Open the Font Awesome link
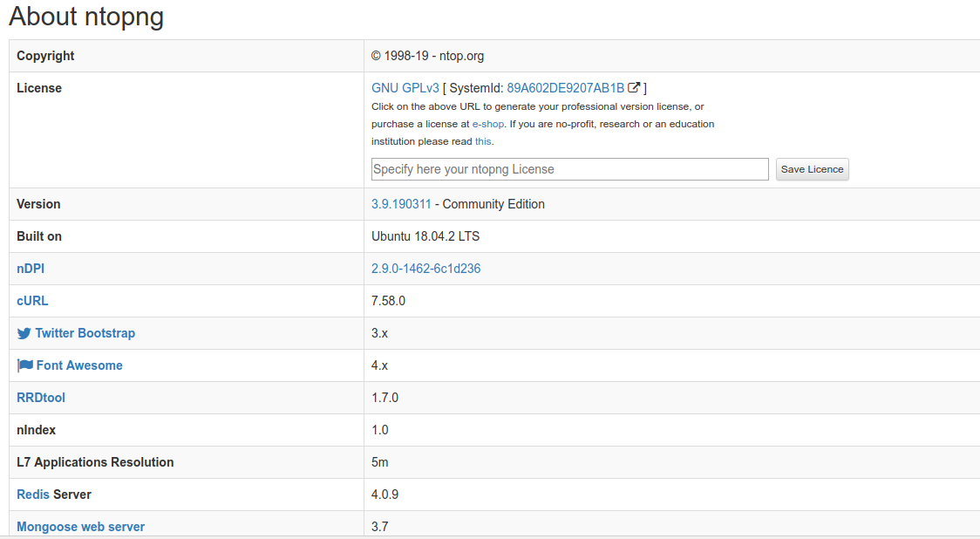The width and height of the screenshot is (980, 539). click(79, 365)
